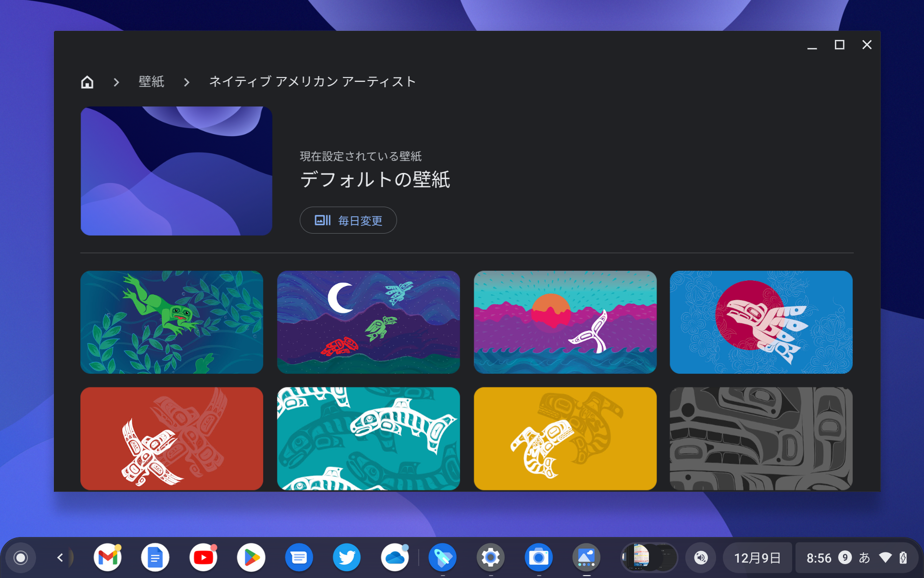Select the red background bird wallpaper
The width and height of the screenshot is (924, 578).
(172, 438)
